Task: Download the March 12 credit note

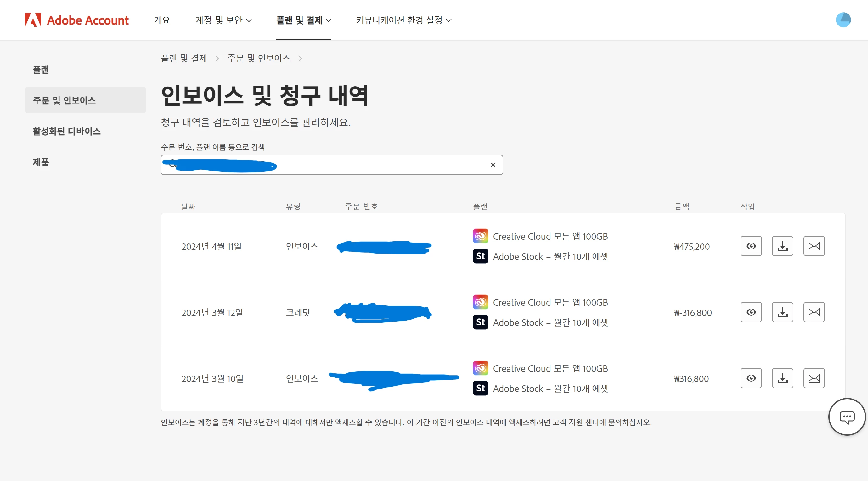Action: (x=782, y=312)
